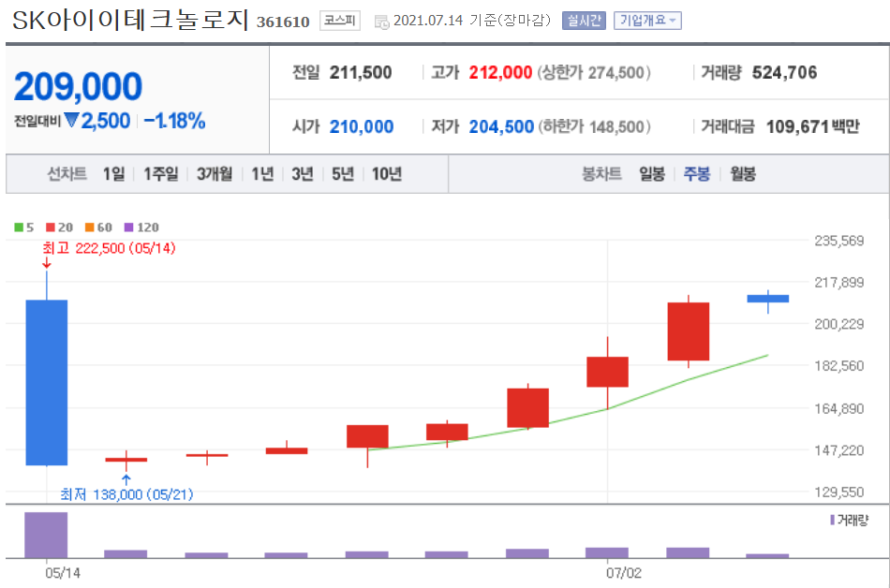The height and width of the screenshot is (588, 890).
Task: Click the current price 209,000
Action: pos(78,86)
